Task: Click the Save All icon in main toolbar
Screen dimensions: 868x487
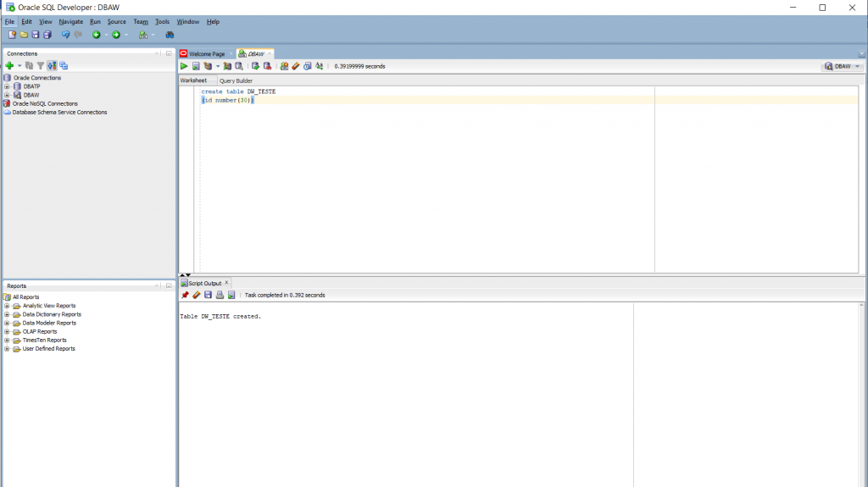Action: point(47,35)
